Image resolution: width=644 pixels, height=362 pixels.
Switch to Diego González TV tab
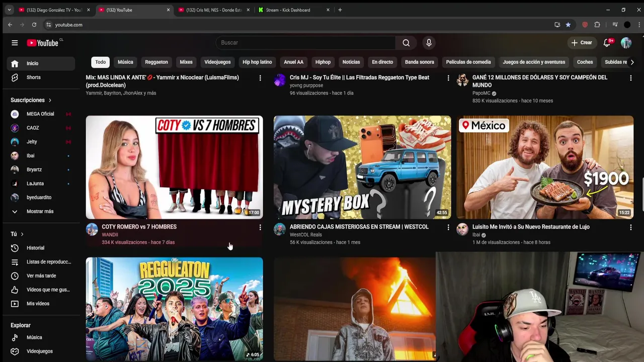(x=54, y=10)
